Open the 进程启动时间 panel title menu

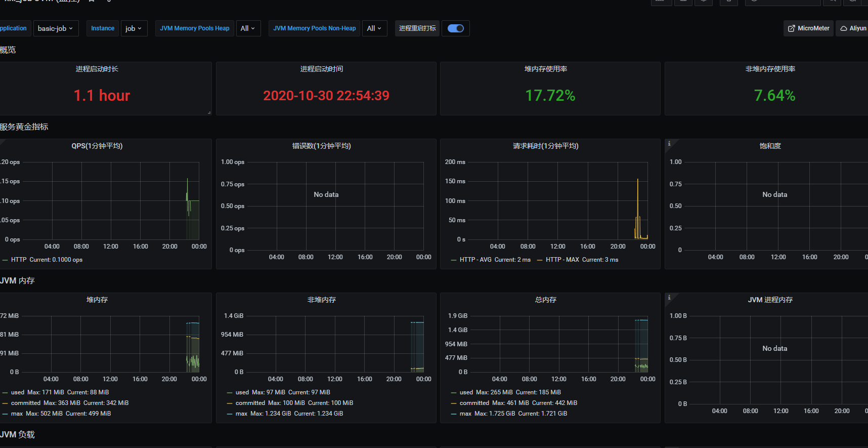coord(322,69)
